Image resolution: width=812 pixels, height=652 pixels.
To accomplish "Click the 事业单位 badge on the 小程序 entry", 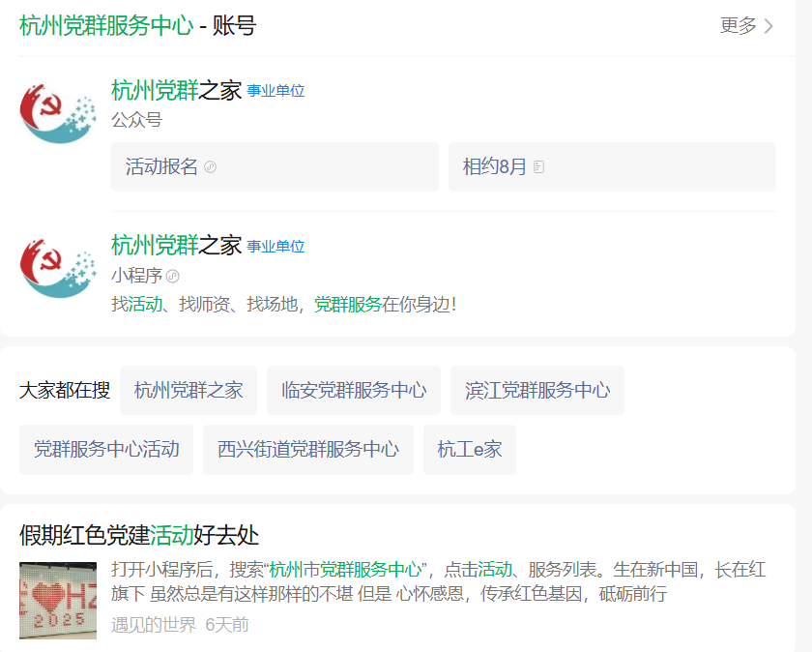I will coord(275,246).
